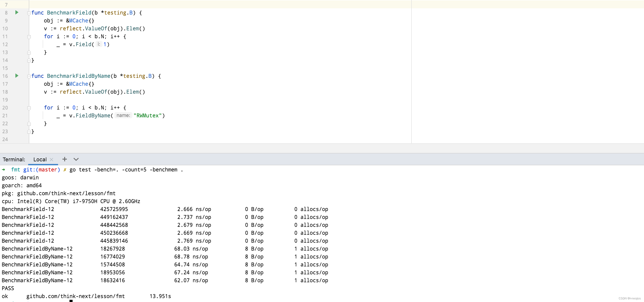
Task: Click the go test command in terminal
Action: click(126, 170)
